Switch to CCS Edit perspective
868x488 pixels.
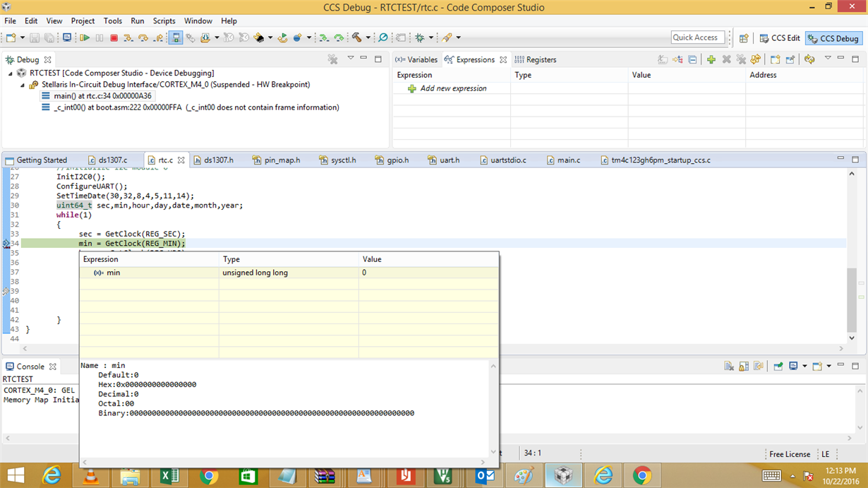point(780,38)
